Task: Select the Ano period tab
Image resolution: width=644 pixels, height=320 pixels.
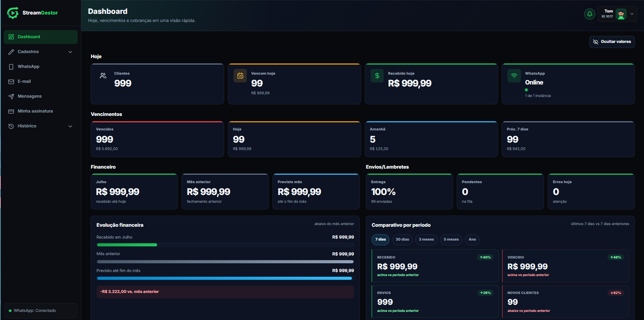Action: 472,240
